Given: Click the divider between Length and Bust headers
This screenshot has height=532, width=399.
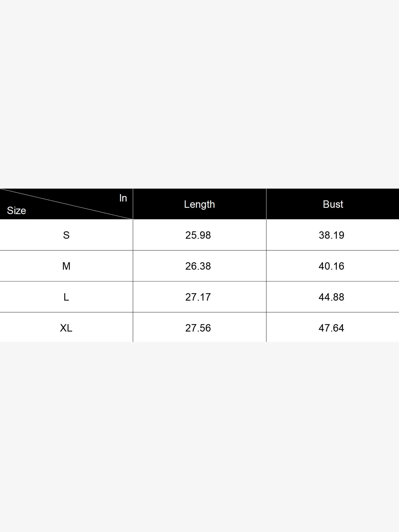Looking at the screenshot, I should [266, 204].
